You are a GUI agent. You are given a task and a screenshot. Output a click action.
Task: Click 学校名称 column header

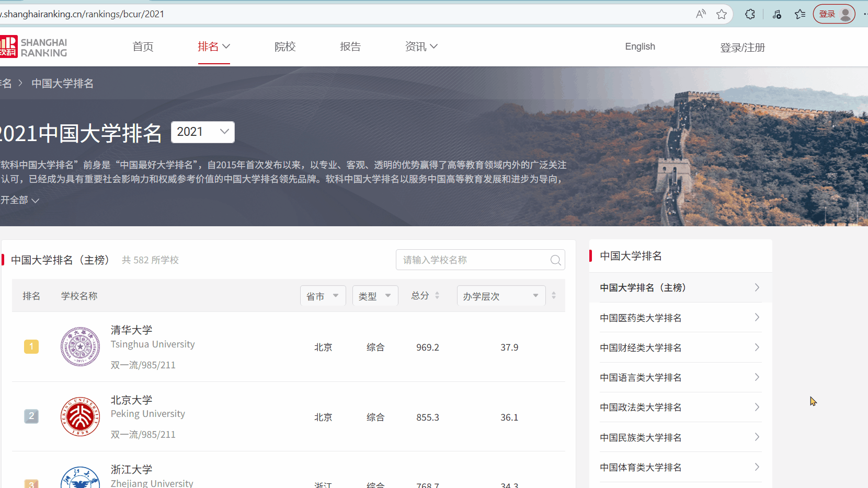coord(79,296)
